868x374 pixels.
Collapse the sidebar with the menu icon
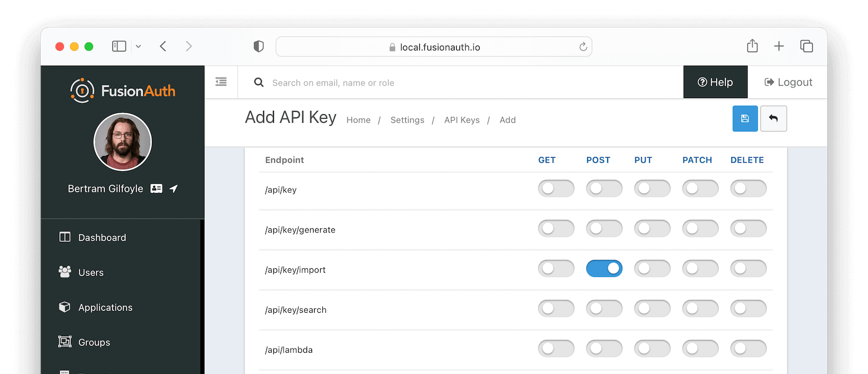221,82
